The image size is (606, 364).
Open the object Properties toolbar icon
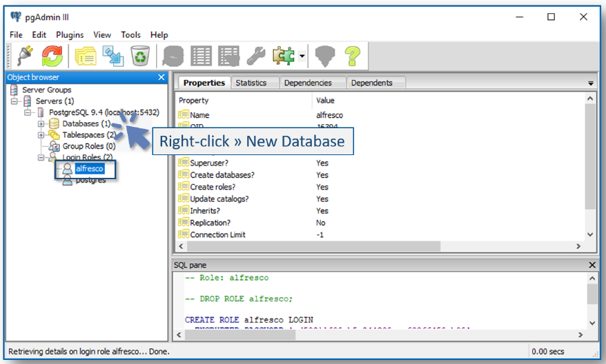click(x=86, y=55)
